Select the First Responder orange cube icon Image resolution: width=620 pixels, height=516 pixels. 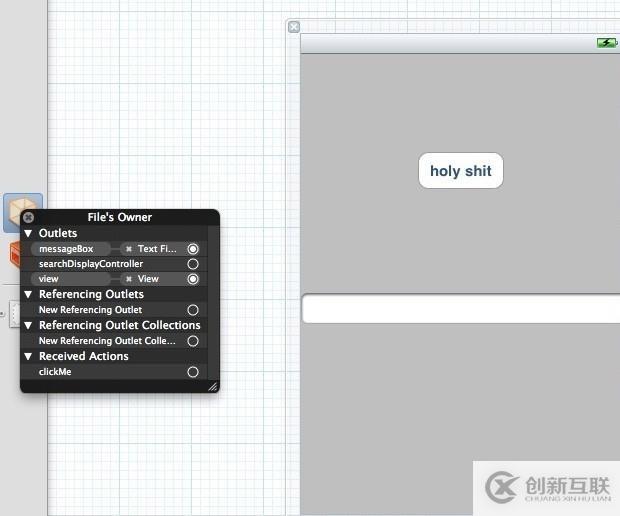15,255
